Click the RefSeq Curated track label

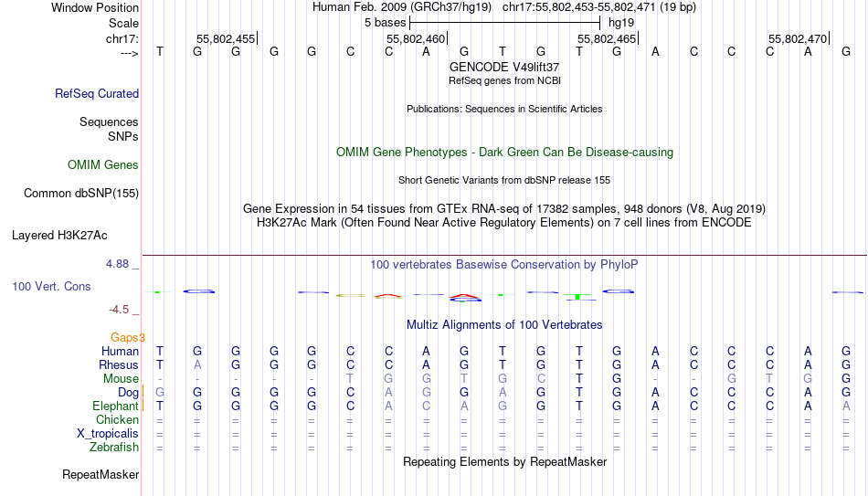[96, 93]
